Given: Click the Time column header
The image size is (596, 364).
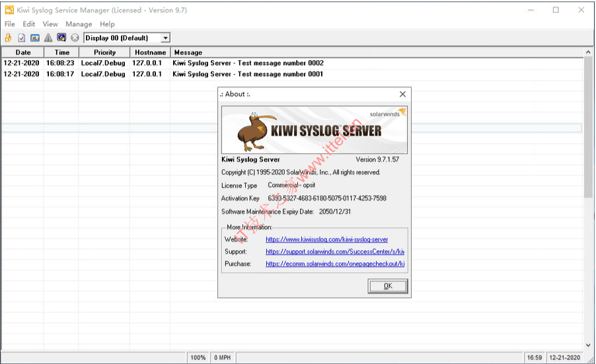Looking at the screenshot, I should 61,52.
